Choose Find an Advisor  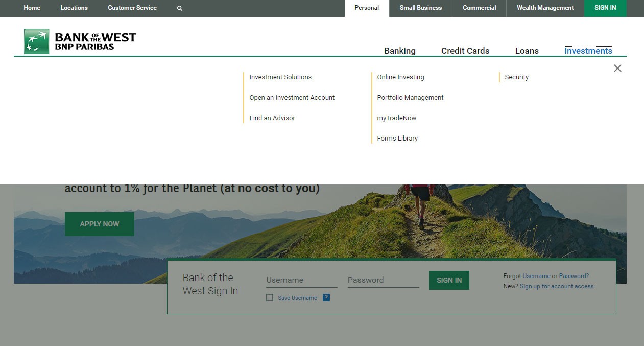pos(272,118)
